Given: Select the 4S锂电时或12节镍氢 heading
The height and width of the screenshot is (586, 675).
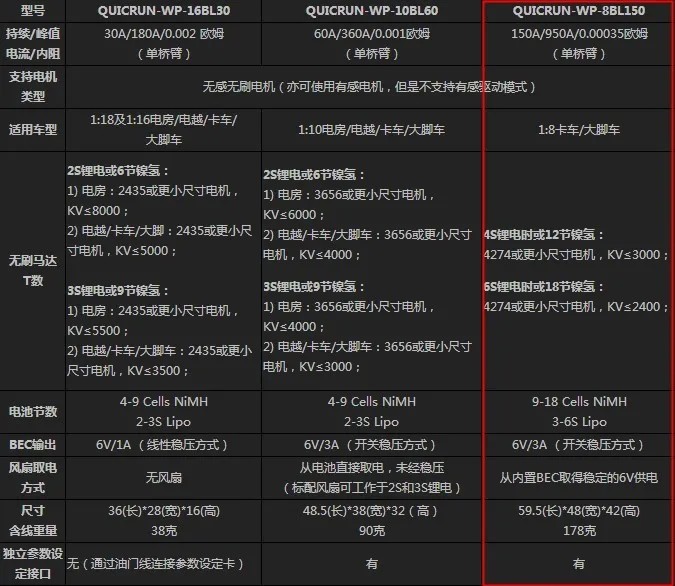Looking at the screenshot, I should click(x=544, y=235).
